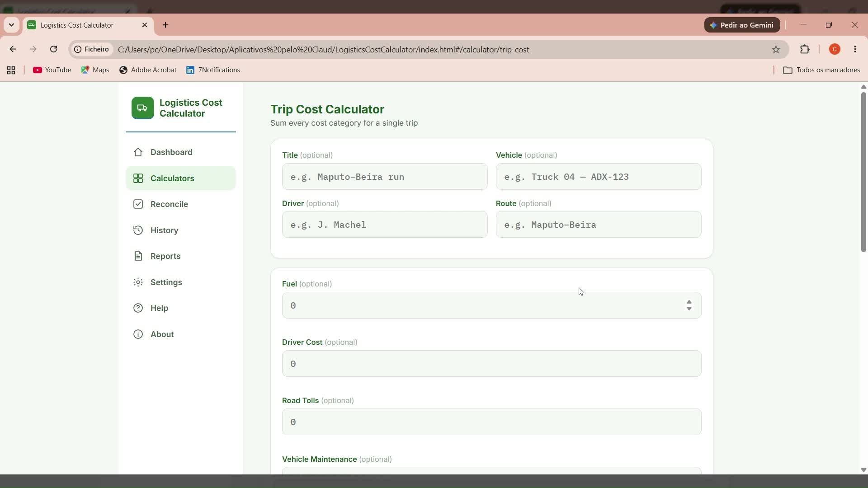This screenshot has height=488, width=868.
Task: Open the Chrome profile avatar
Action: 835,49
